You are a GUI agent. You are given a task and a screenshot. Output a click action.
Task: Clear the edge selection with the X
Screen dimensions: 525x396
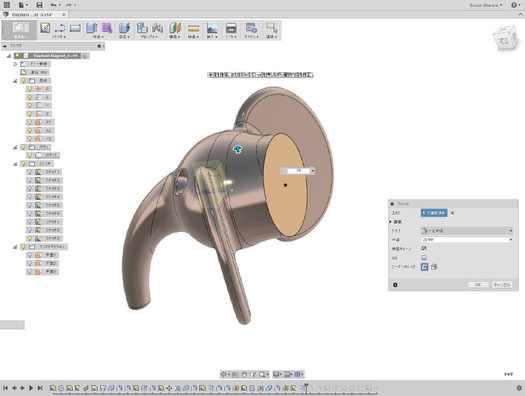point(452,213)
